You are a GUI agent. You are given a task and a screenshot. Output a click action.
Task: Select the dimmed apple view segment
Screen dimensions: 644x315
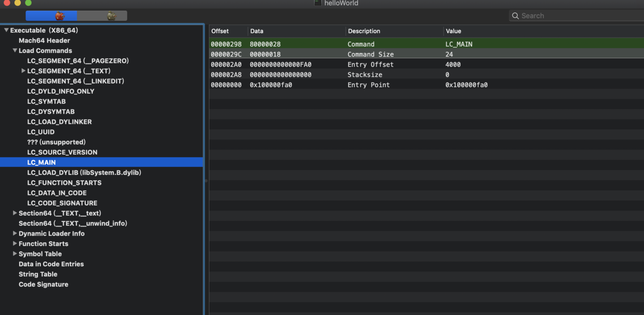(x=102, y=16)
